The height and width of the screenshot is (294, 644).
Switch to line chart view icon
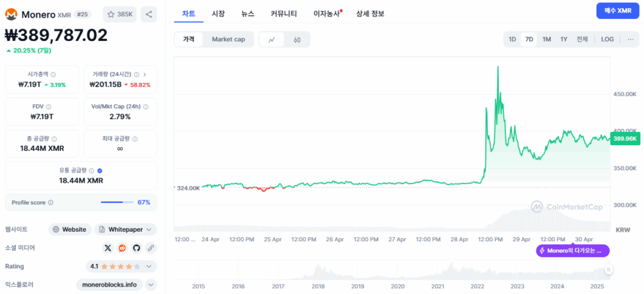click(x=272, y=40)
